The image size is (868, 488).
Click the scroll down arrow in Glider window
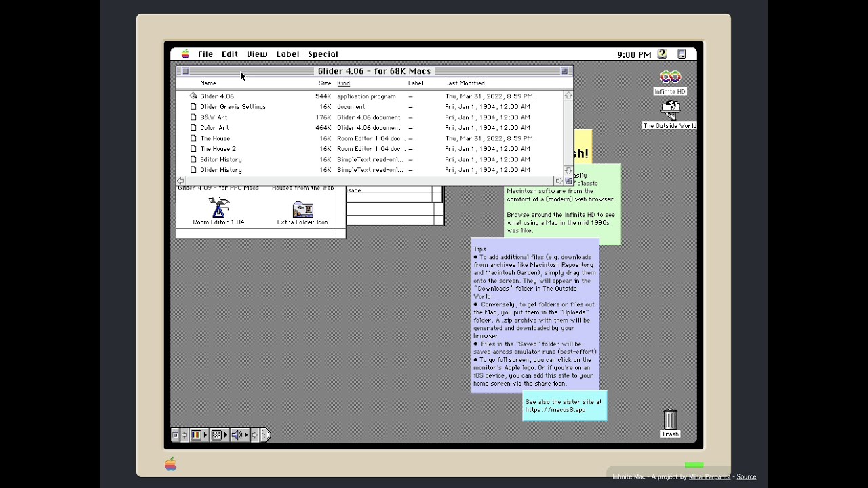(x=568, y=171)
